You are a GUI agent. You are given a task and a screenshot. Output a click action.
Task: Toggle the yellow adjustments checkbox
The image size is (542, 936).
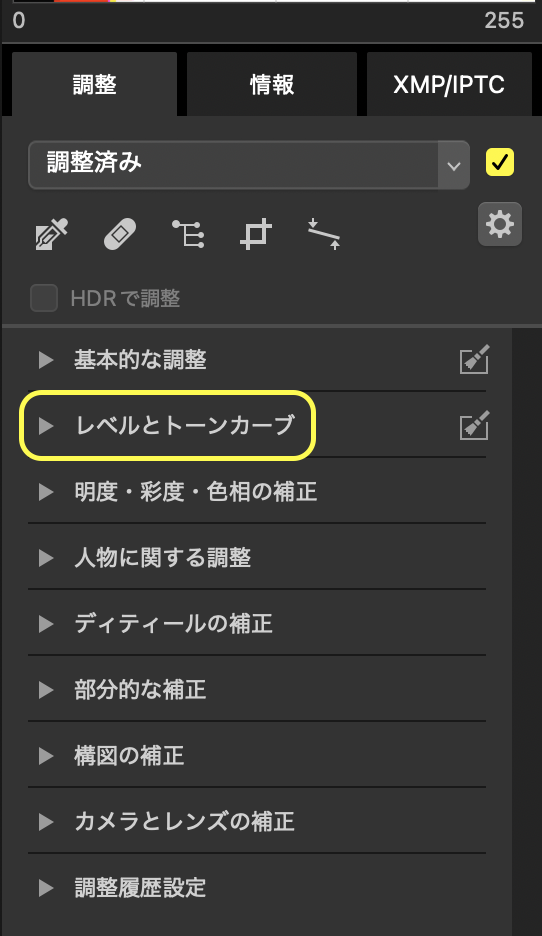[500, 162]
